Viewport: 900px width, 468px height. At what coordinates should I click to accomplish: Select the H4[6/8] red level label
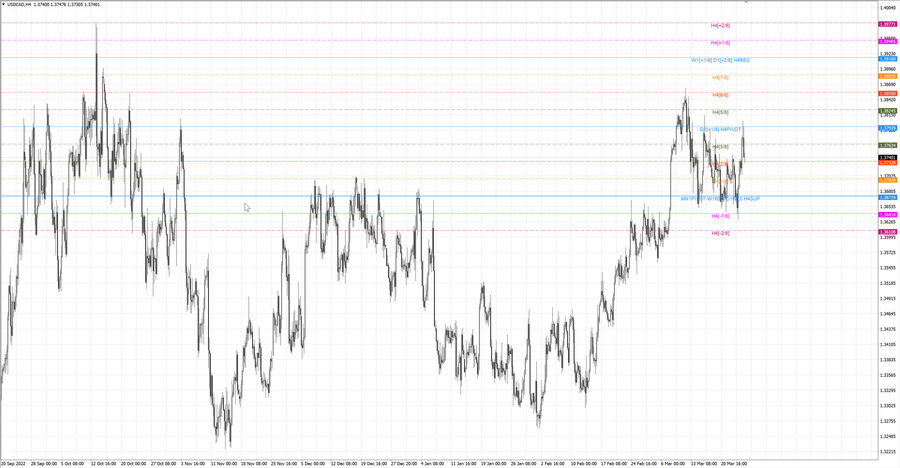pos(720,95)
